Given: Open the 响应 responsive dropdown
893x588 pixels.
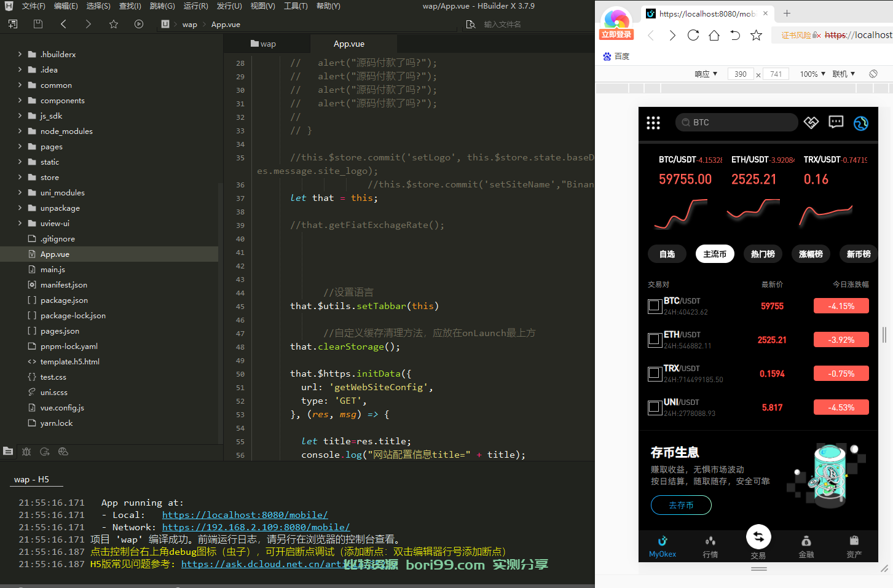Looking at the screenshot, I should point(706,74).
